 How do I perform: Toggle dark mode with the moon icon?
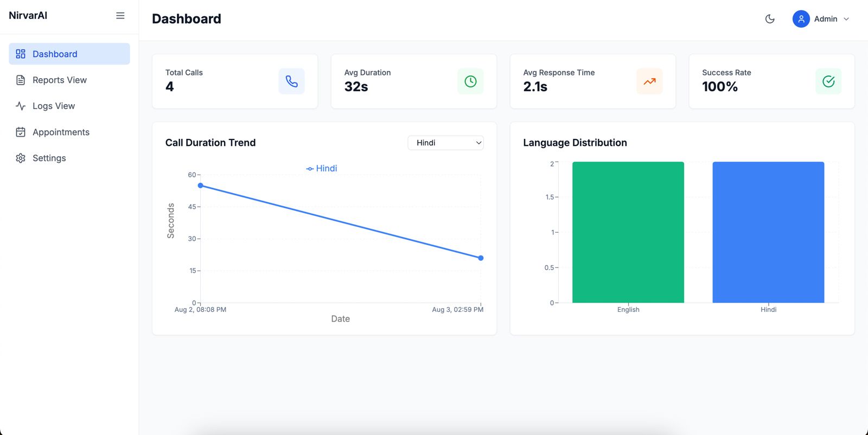770,19
